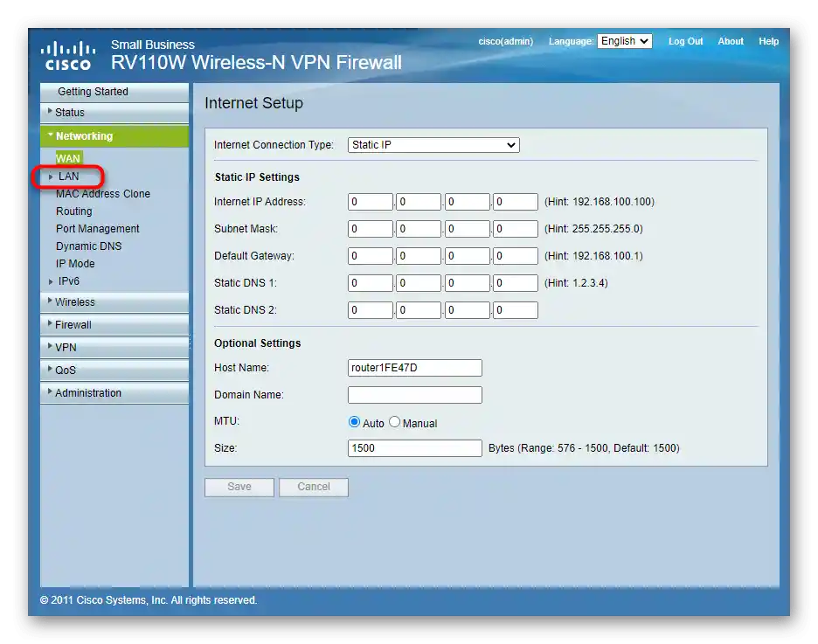Viewport: 818px width, 644px height.
Task: Click the Internet IP hint 192.168.100.100
Action: 600,202
